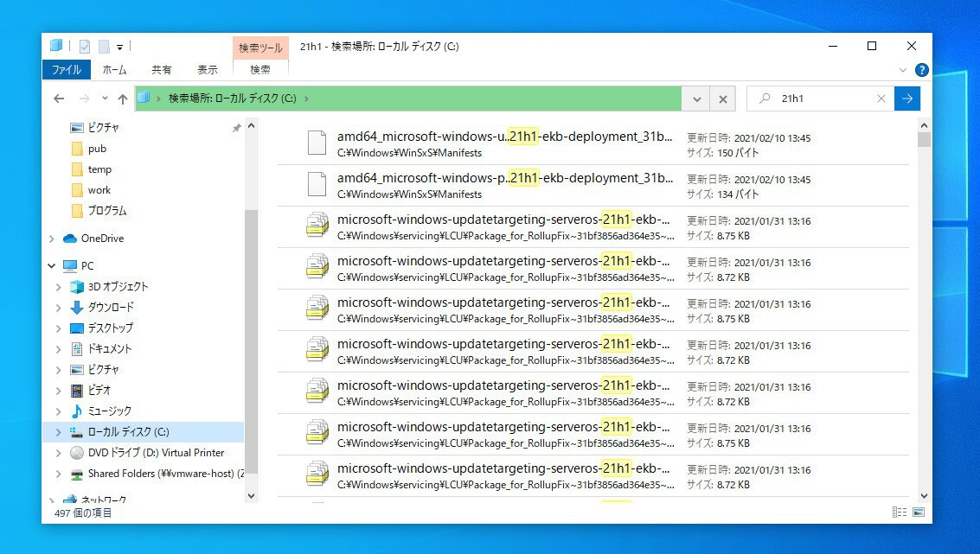The image size is (980, 554).
Task: Select the 検索ツール contextual tab
Action: click(260, 48)
